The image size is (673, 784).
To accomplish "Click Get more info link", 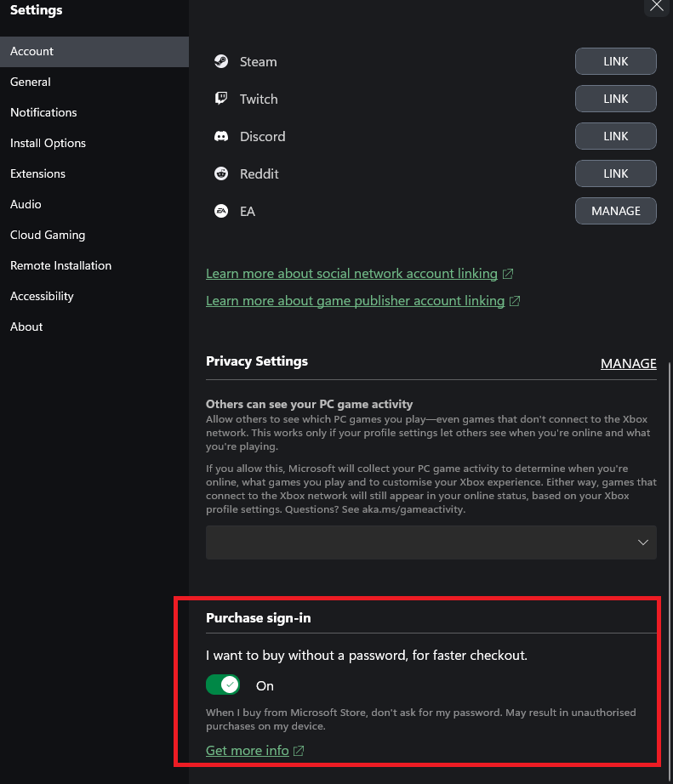I will pos(248,751).
